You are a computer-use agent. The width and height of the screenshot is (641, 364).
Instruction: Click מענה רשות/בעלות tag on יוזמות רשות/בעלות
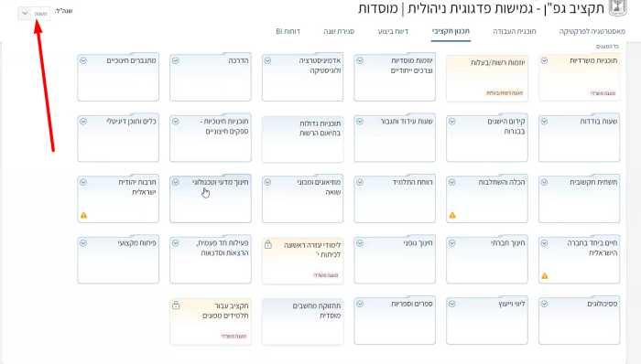(x=505, y=93)
